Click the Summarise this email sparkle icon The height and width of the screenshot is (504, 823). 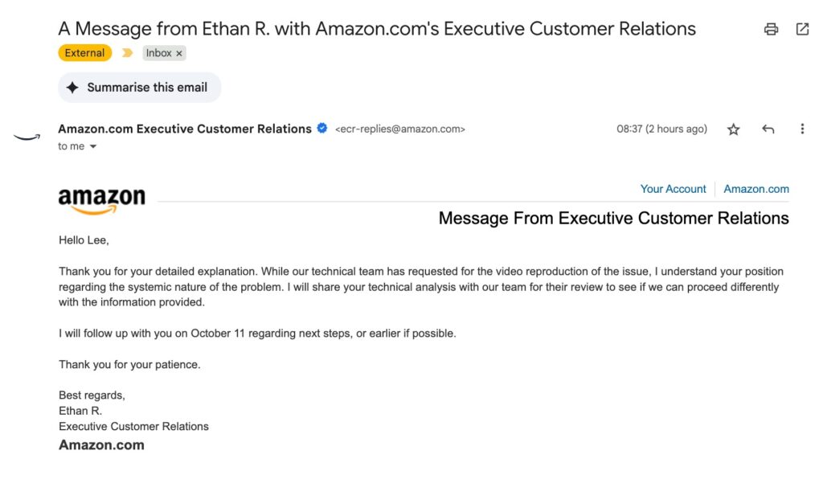pos(72,87)
